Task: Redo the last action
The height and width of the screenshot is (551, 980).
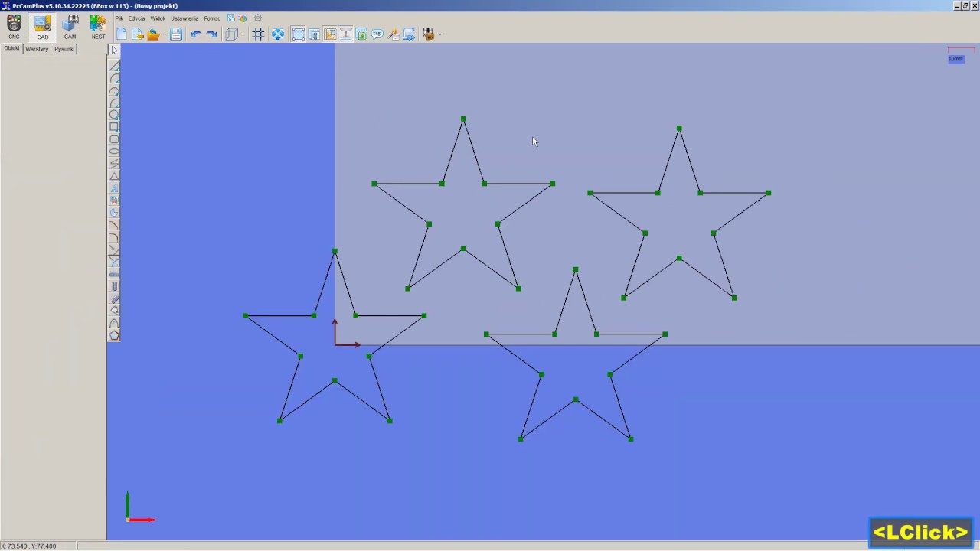Action: pyautogui.click(x=212, y=34)
